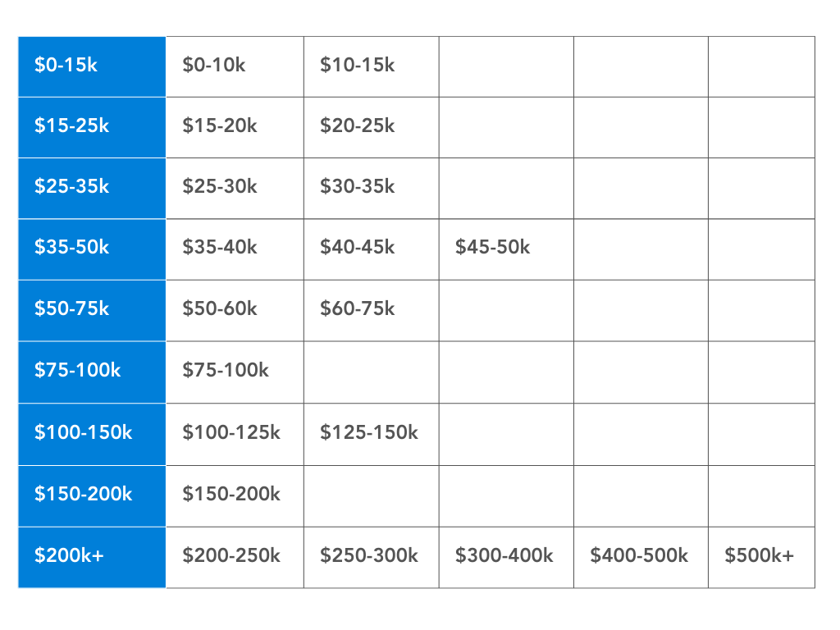This screenshot has width=840, height=630.
Task: Click the $300-400k cell
Action: [x=505, y=556]
